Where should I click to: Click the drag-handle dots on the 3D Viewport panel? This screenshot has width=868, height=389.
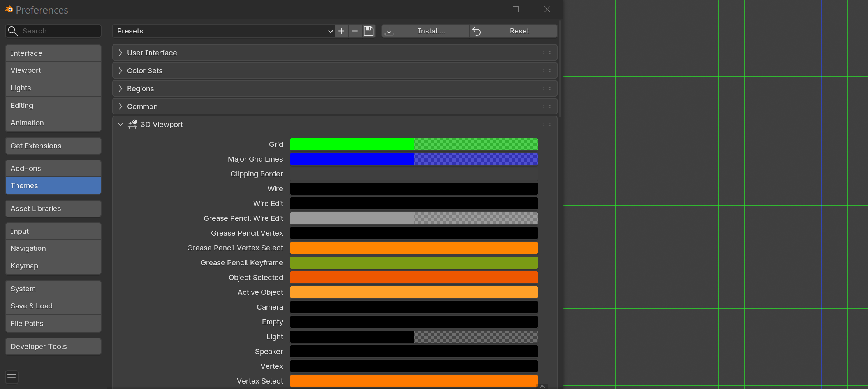(x=547, y=124)
